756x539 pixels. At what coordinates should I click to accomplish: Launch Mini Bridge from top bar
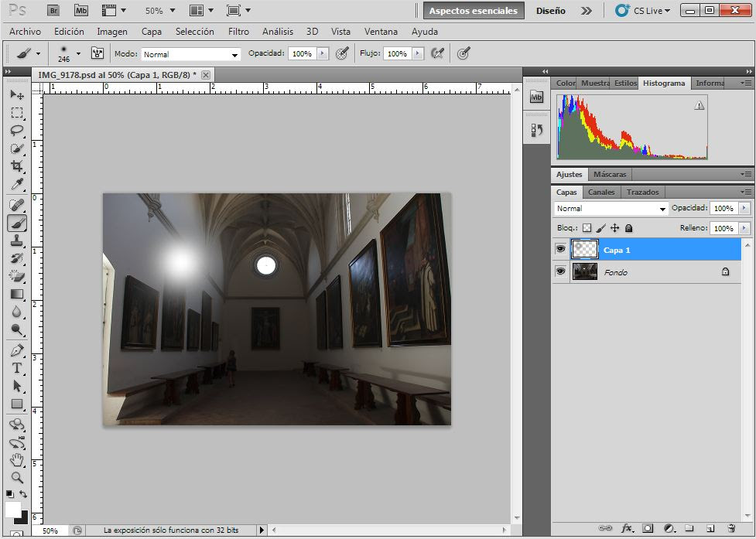81,10
